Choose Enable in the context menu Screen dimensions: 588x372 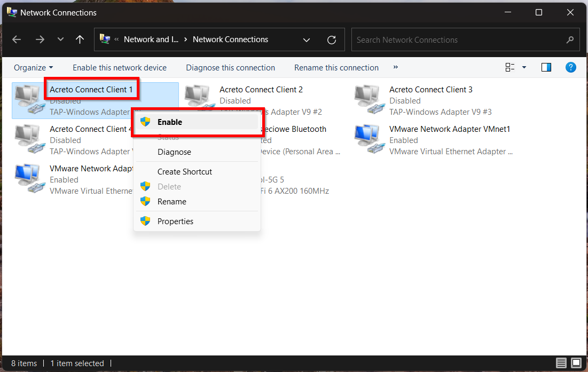197,122
